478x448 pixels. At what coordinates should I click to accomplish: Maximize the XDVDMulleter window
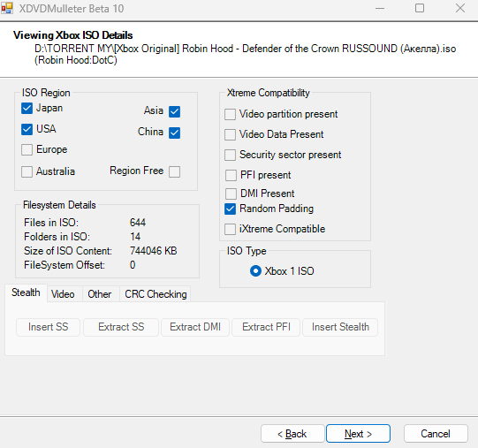click(x=420, y=8)
